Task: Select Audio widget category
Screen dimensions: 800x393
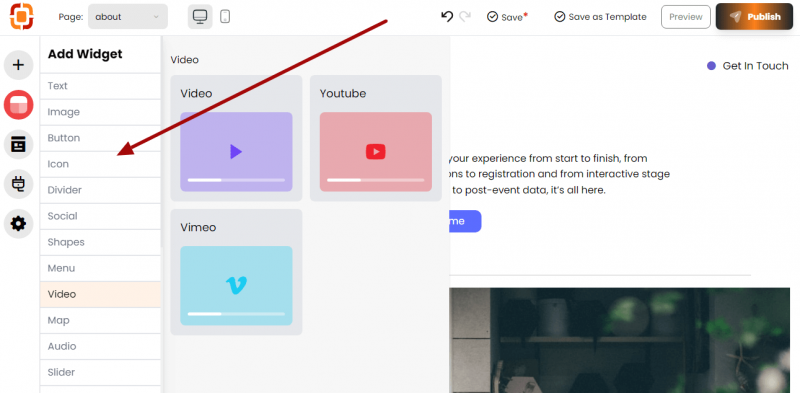Action: pos(101,346)
